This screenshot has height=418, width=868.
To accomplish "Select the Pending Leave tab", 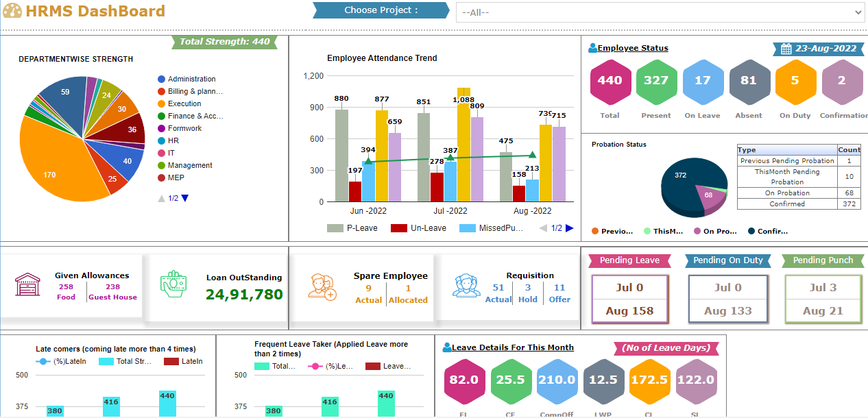I will pyautogui.click(x=629, y=260).
